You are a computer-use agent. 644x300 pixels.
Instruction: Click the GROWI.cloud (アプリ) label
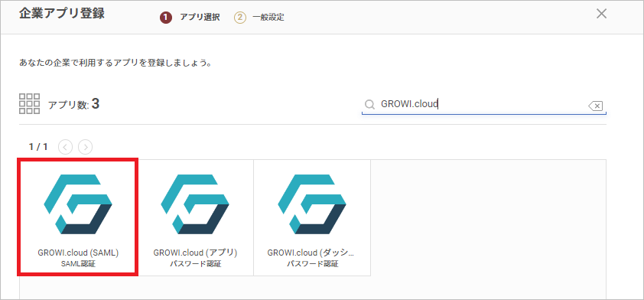[196, 253]
